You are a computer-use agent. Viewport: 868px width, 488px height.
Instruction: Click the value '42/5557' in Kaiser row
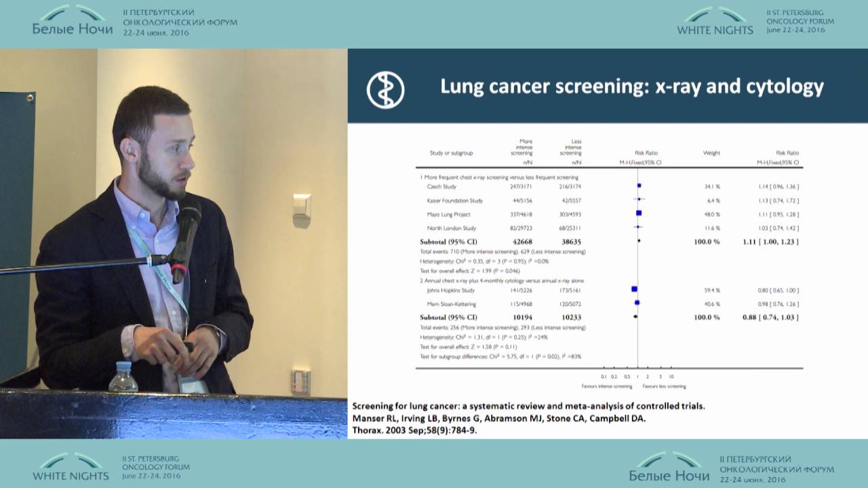[x=572, y=201]
